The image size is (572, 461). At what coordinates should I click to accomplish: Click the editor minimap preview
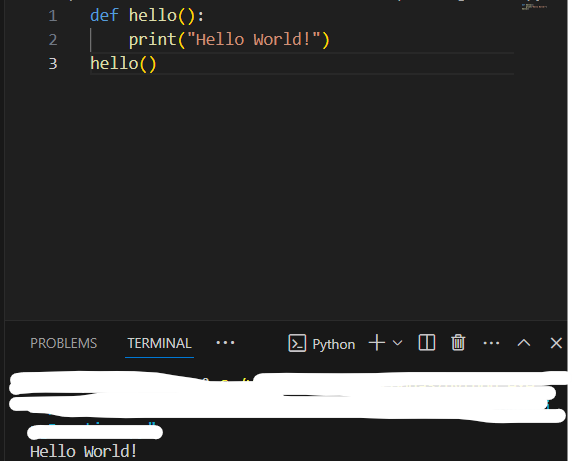coord(534,7)
